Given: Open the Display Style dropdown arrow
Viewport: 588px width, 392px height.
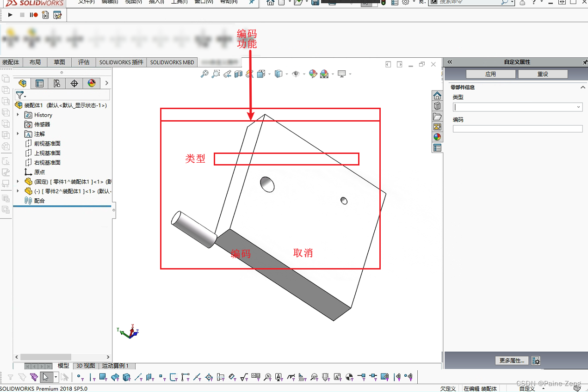Looking at the screenshot, I should (287, 74).
